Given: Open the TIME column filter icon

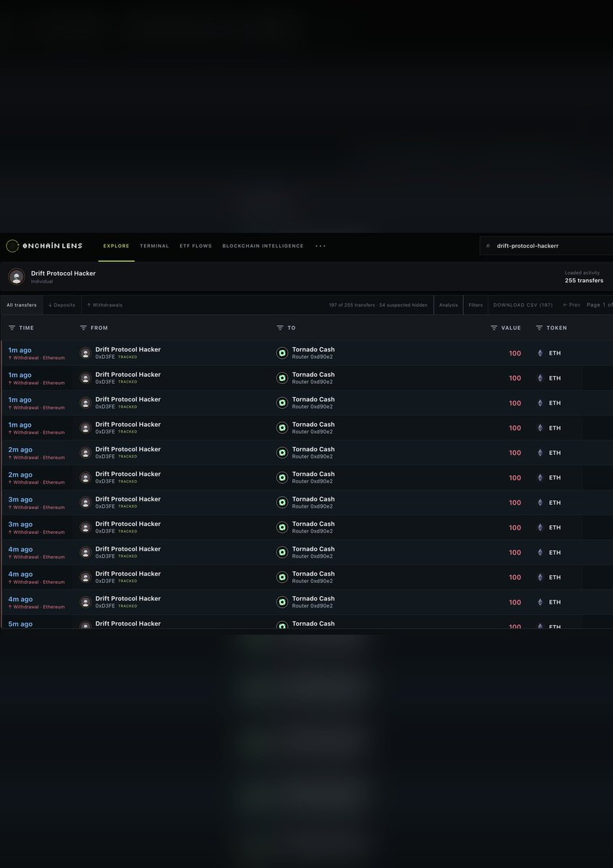Looking at the screenshot, I should click(x=12, y=328).
